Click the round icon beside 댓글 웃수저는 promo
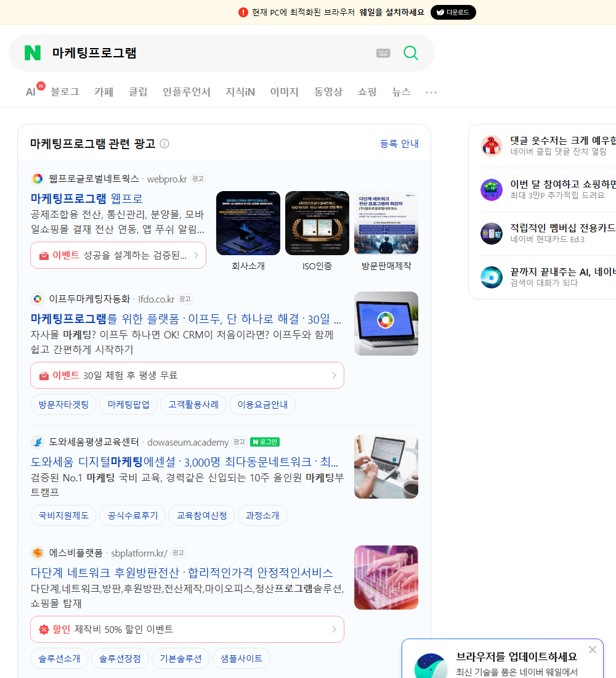The height and width of the screenshot is (678, 616). tap(492, 145)
